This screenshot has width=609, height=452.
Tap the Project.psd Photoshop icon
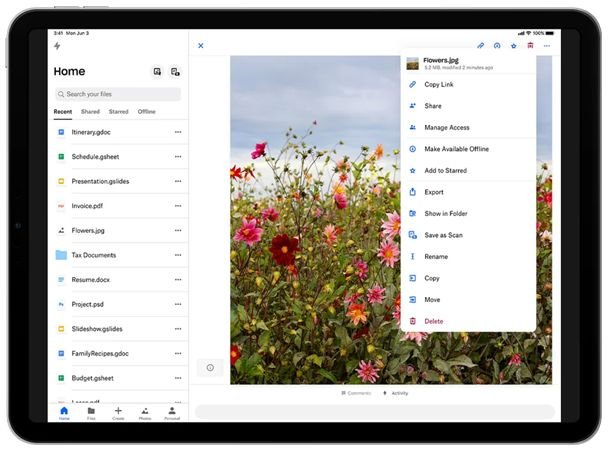[61, 304]
